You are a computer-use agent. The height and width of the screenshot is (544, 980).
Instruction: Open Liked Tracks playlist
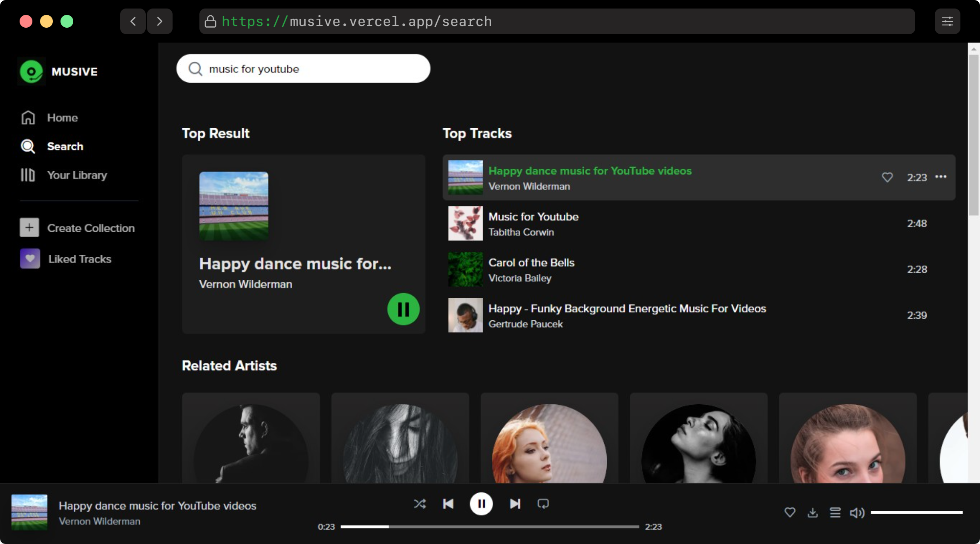tap(79, 259)
